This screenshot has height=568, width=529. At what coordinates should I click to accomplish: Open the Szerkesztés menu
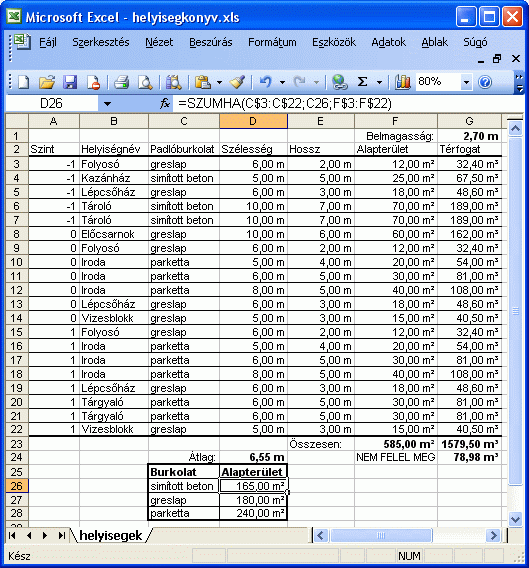[x=101, y=42]
